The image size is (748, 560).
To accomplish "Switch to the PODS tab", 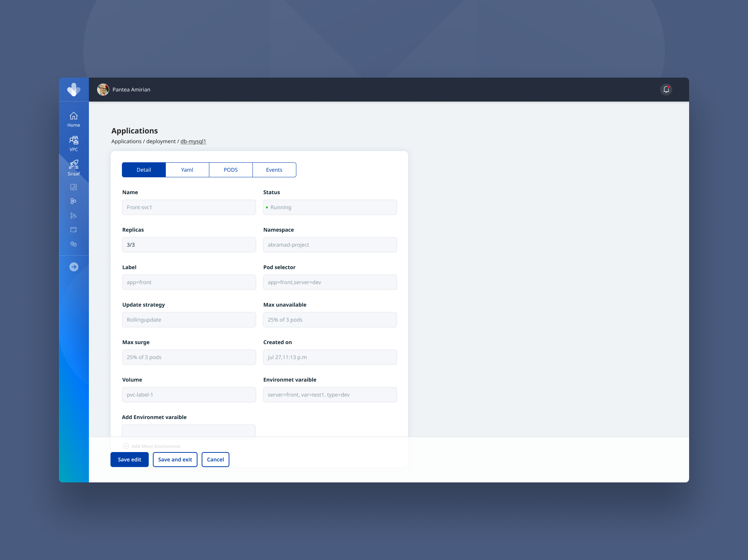I will 231,170.
